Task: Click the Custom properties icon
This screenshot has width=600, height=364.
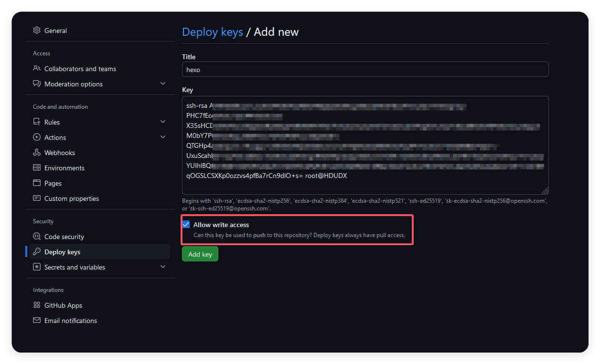Action: (37, 198)
